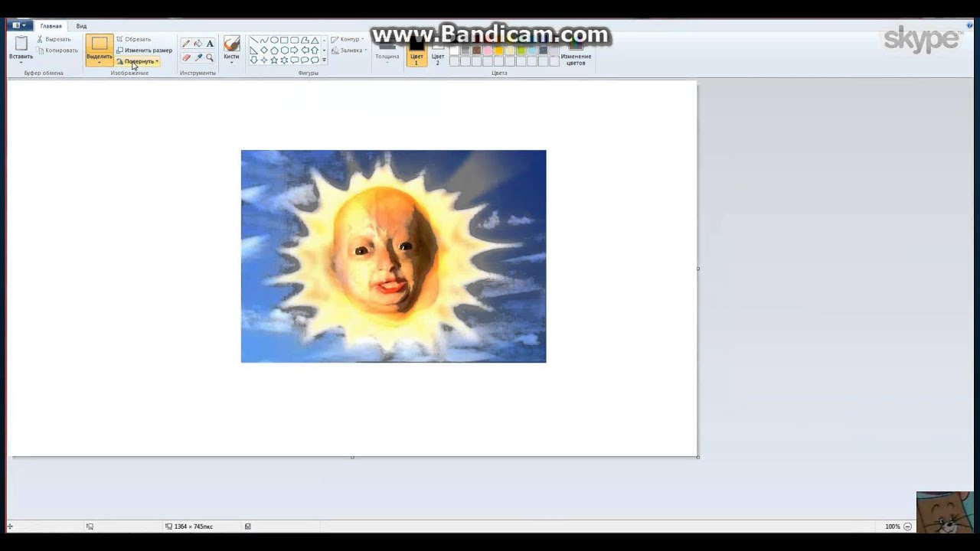
Task: Choose the straight Line shape
Action: [254, 41]
